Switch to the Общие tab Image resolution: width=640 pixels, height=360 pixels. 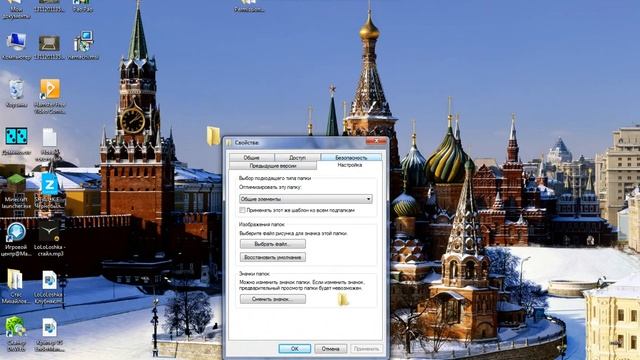coord(251,158)
